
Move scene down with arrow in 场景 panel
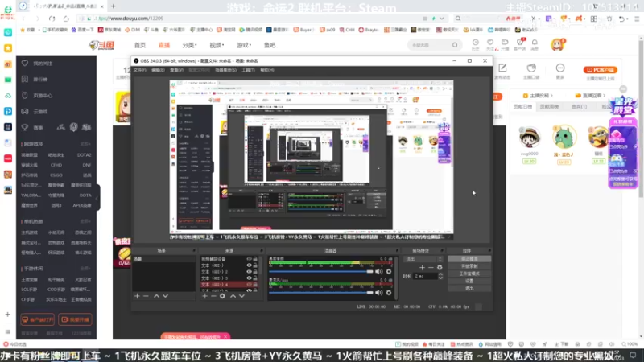tap(165, 296)
